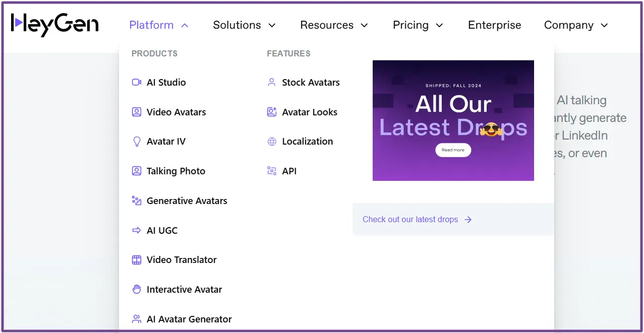Collapse the Platform menu
The image size is (644, 333).
click(158, 25)
